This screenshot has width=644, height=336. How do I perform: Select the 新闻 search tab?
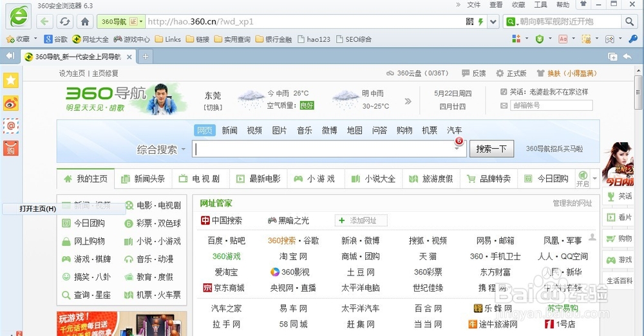(230, 130)
